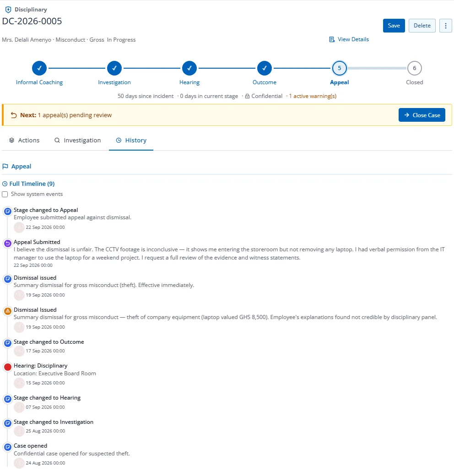The width and height of the screenshot is (454, 476).
Task: Select the Informal Coaching completed step circle
Action: tap(39, 68)
